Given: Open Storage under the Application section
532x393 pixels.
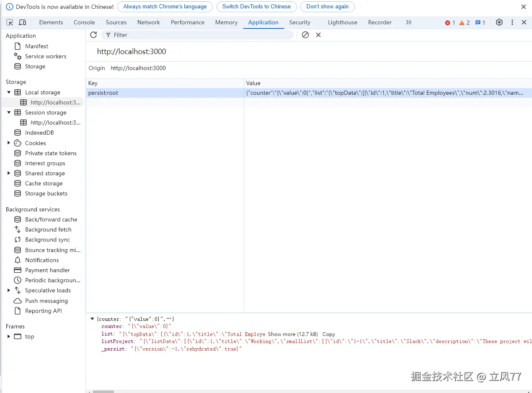Looking at the screenshot, I should pos(35,66).
